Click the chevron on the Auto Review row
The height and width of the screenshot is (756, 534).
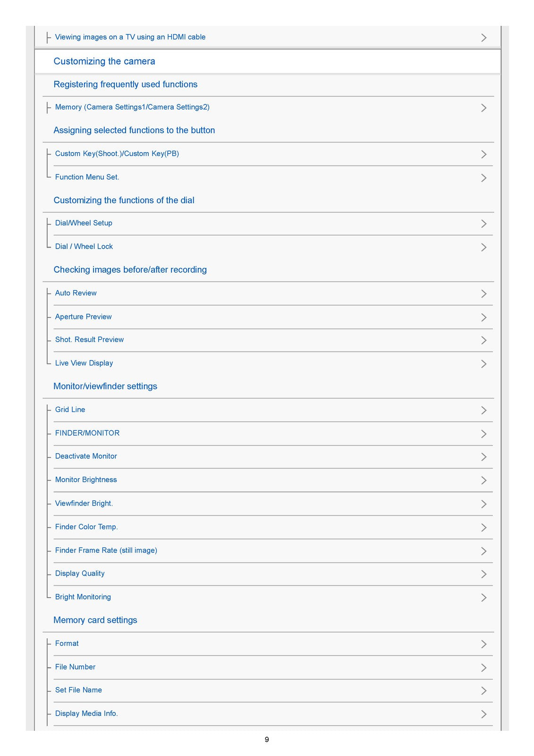pyautogui.click(x=483, y=293)
